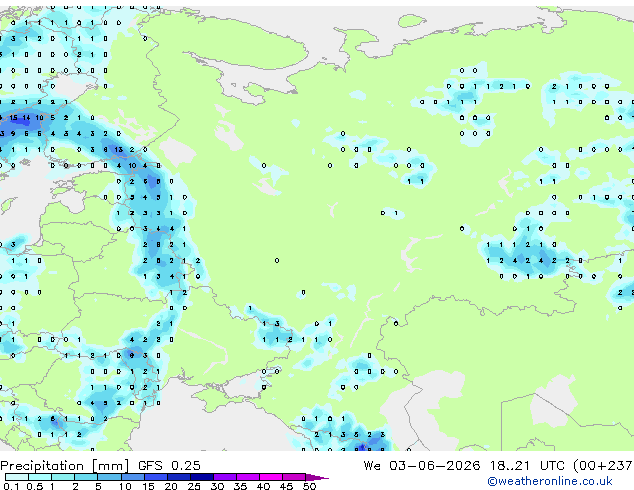Click the '(00+237' forecast offset text
Image resolution: width=634 pixels, height=490 pixels.
pyautogui.click(x=603, y=465)
